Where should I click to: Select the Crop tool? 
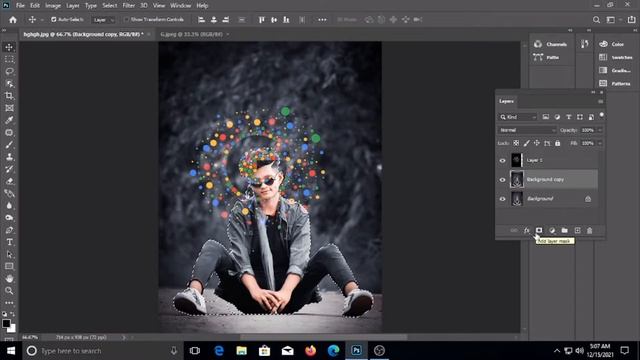tap(9, 96)
